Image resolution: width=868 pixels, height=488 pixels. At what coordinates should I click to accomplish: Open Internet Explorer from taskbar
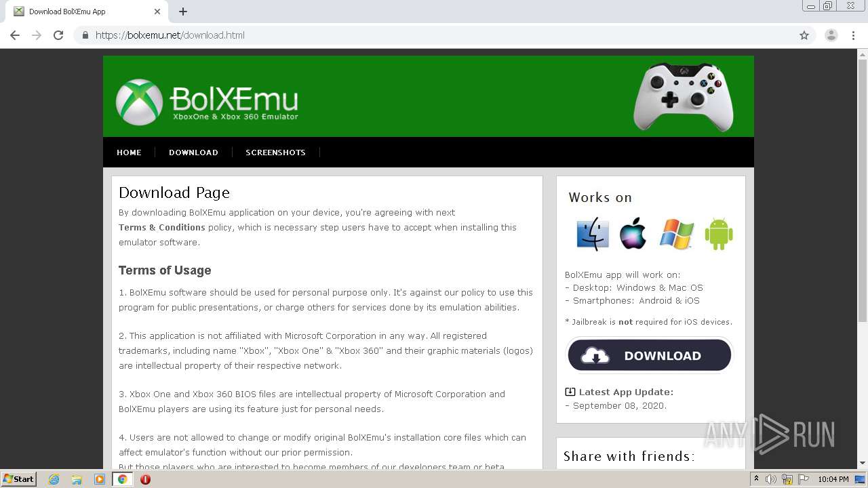tap(54, 479)
